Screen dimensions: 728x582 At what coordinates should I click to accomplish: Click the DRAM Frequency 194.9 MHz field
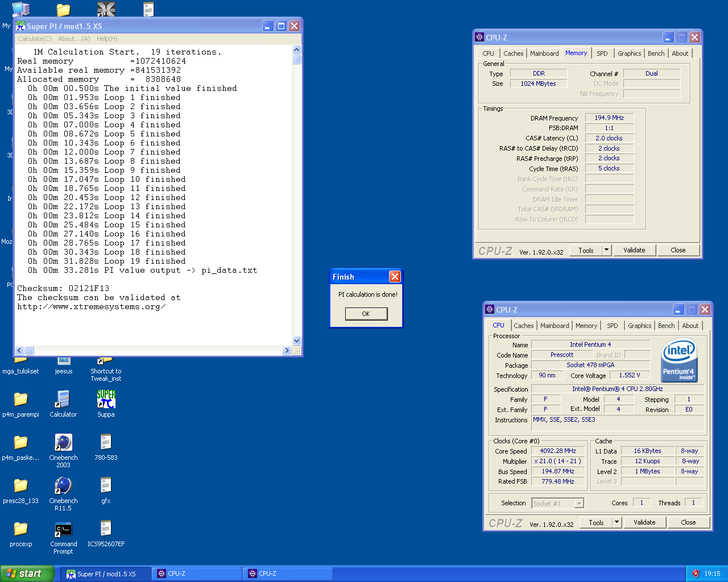point(609,118)
